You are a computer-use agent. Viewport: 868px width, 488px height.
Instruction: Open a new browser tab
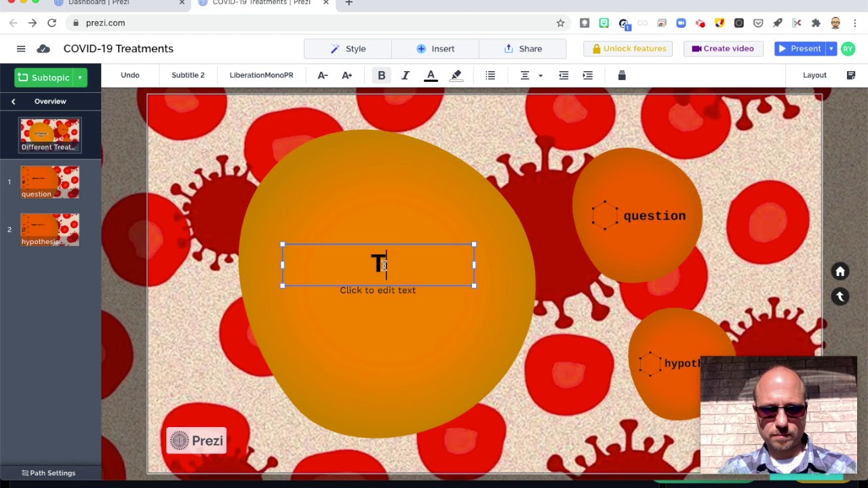point(349,3)
